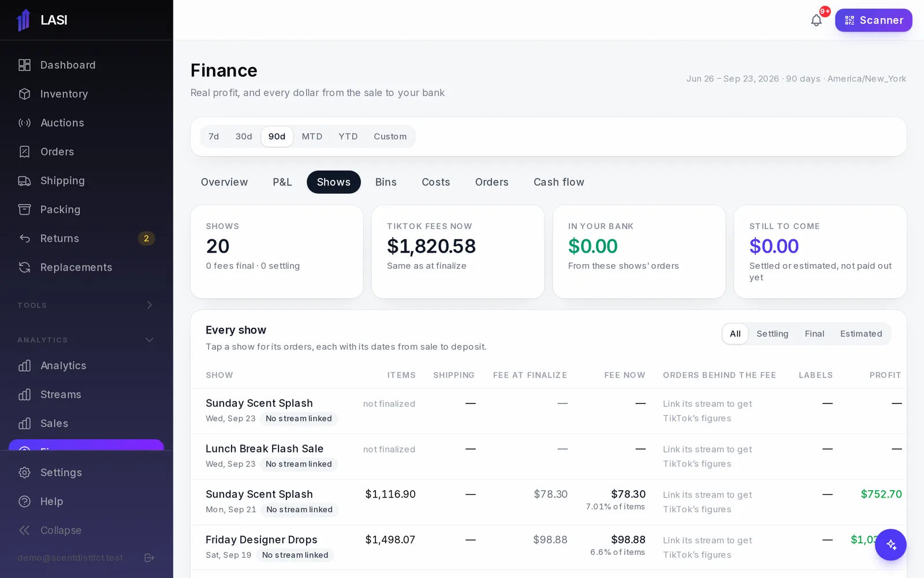Image resolution: width=924 pixels, height=578 pixels.
Task: Open the Dashboard icon in sidebar
Action: (x=24, y=65)
